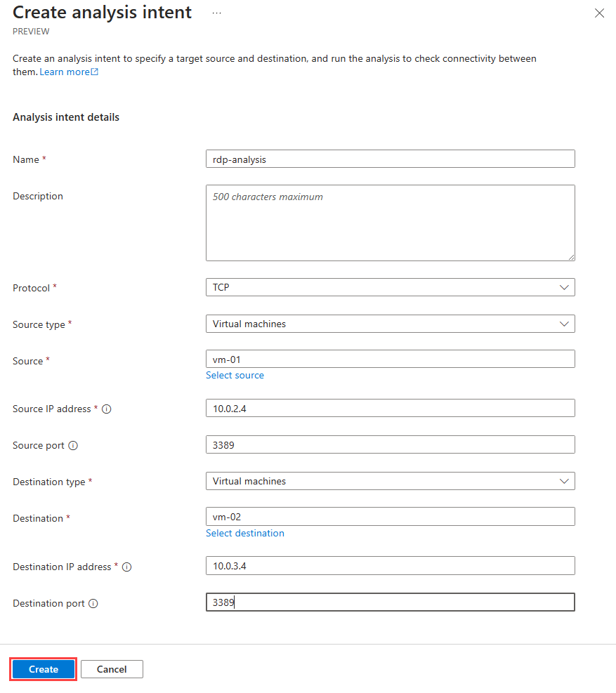Click inside the Description text area
This screenshot has width=616, height=693.
click(390, 223)
